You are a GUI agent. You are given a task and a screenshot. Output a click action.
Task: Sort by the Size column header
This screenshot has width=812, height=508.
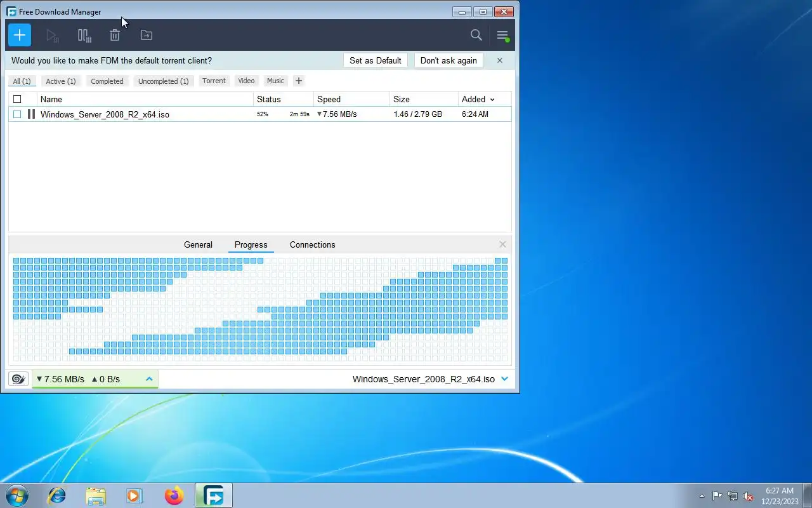(424, 99)
